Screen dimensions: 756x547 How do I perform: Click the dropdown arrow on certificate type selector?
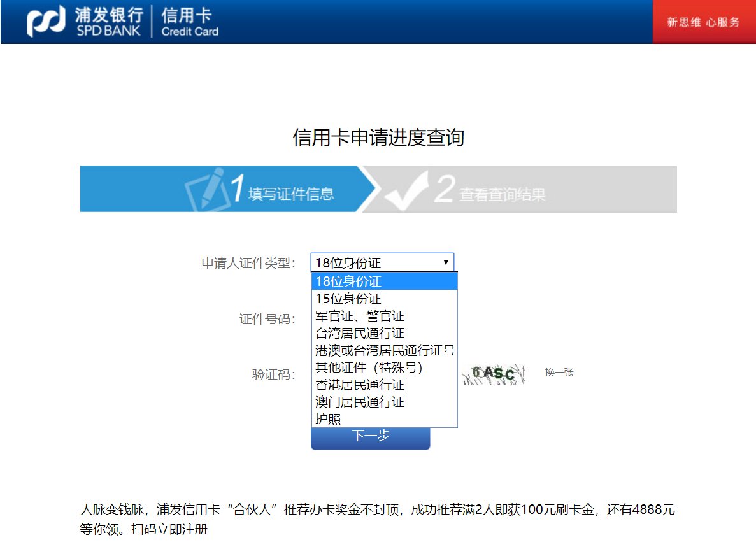coord(446,262)
